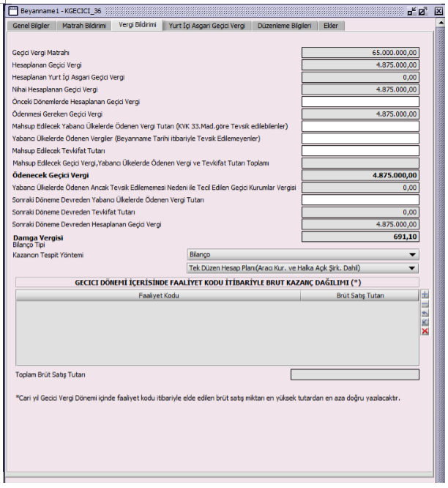
Task: Click the Damga Vergisi label
Action: click(38, 238)
